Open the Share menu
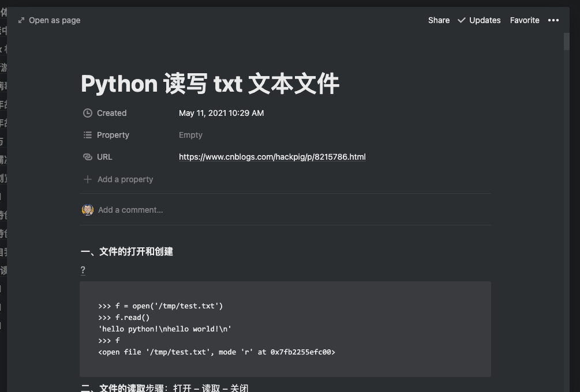This screenshot has height=392, width=580. click(x=438, y=20)
